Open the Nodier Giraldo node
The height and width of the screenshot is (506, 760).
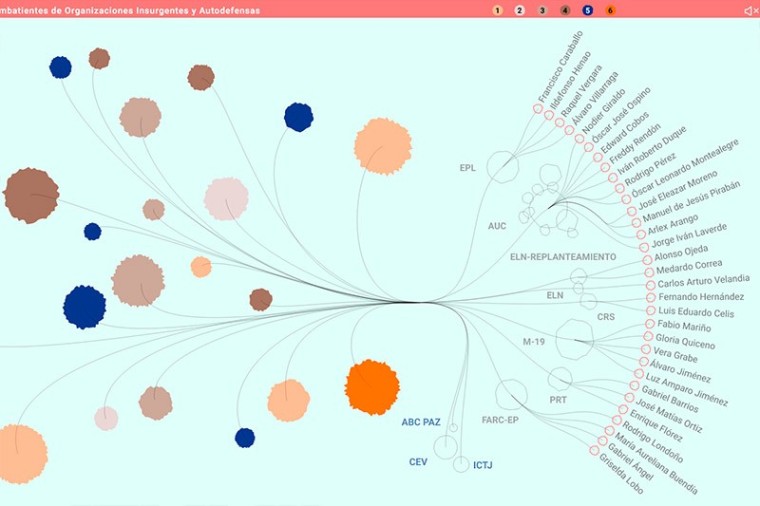(580, 139)
